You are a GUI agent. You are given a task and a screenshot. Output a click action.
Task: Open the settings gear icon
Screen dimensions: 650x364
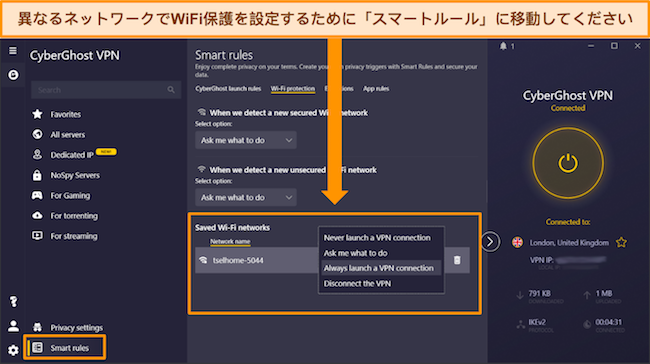click(13, 350)
